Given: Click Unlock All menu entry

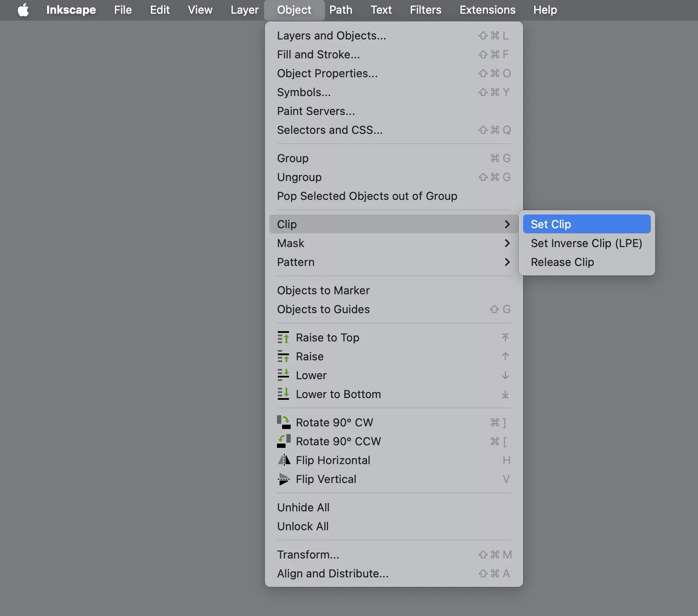Looking at the screenshot, I should 303,526.
